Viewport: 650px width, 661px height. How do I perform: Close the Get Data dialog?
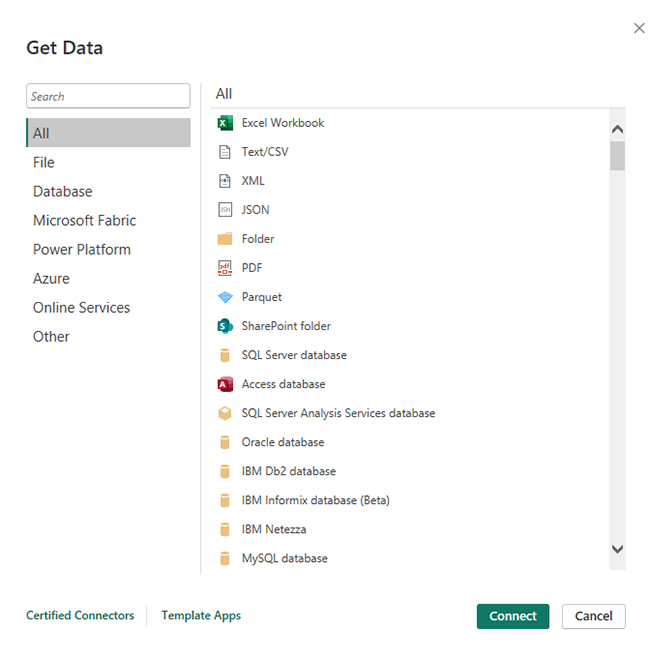coord(639,28)
